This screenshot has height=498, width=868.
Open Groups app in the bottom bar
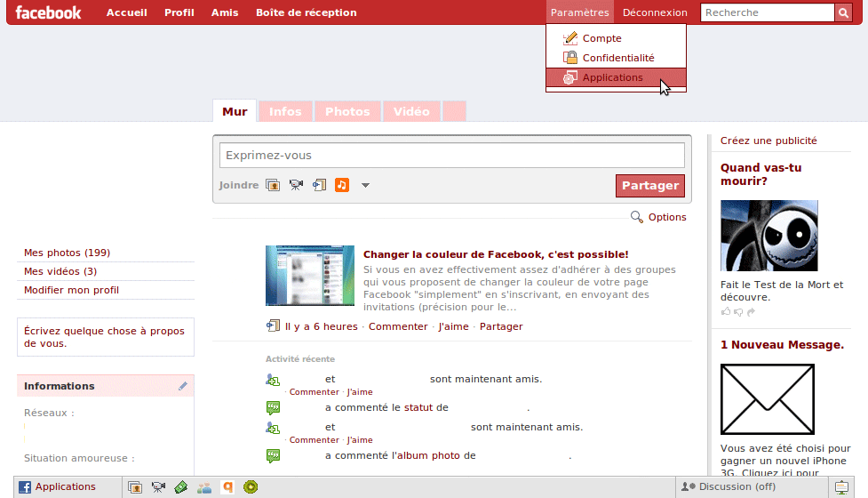tap(204, 487)
